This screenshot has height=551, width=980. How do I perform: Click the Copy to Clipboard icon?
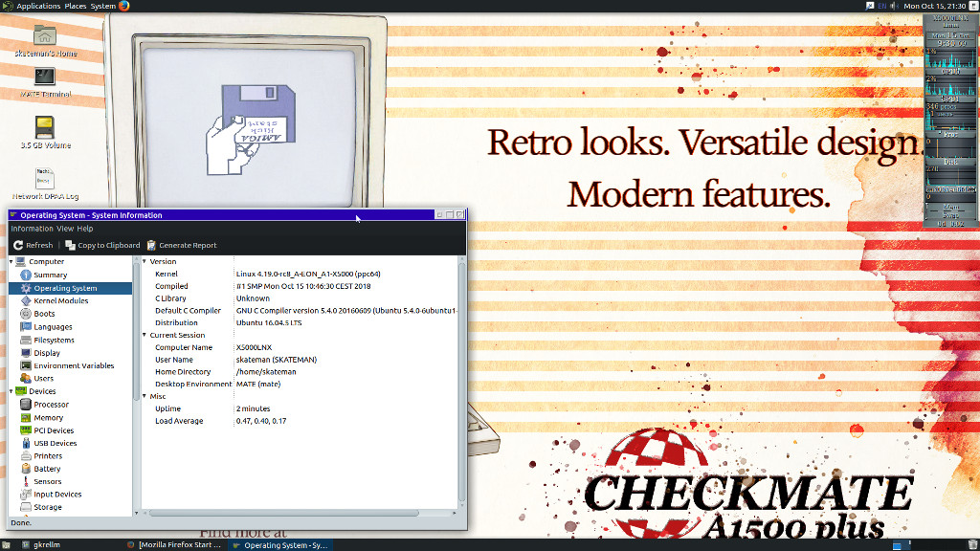(70, 245)
